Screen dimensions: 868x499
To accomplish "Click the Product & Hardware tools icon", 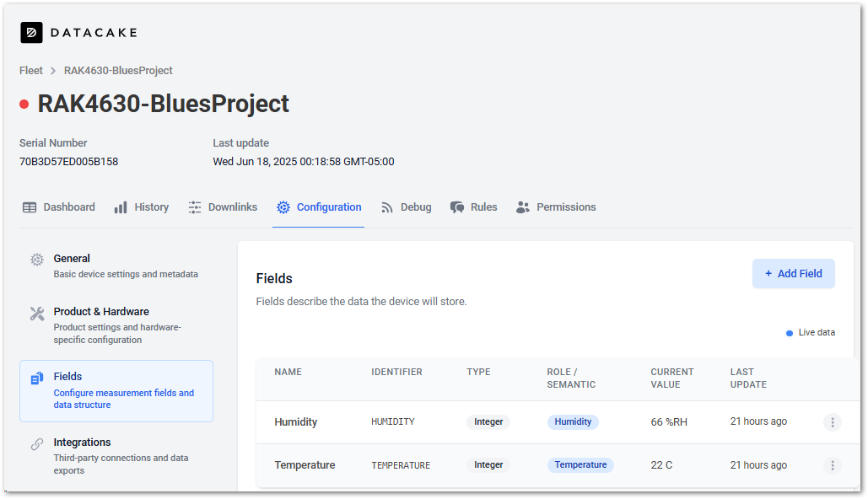I will 37,314.
